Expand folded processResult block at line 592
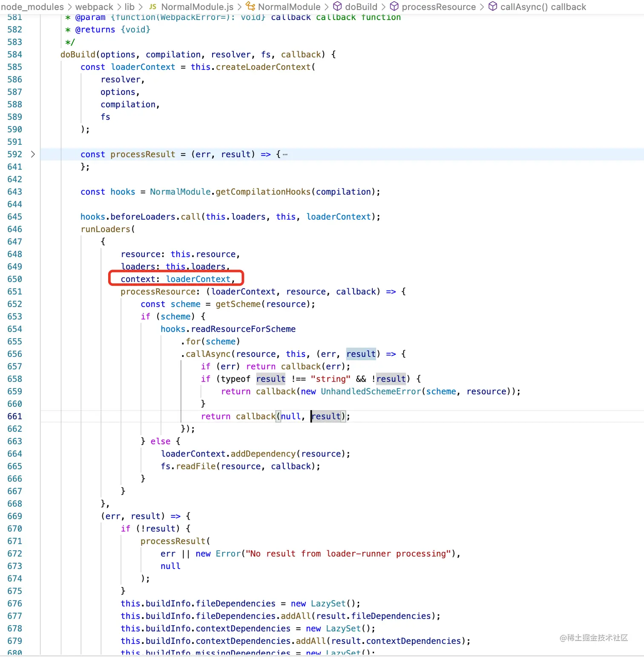The image size is (644, 658). pyautogui.click(x=33, y=154)
